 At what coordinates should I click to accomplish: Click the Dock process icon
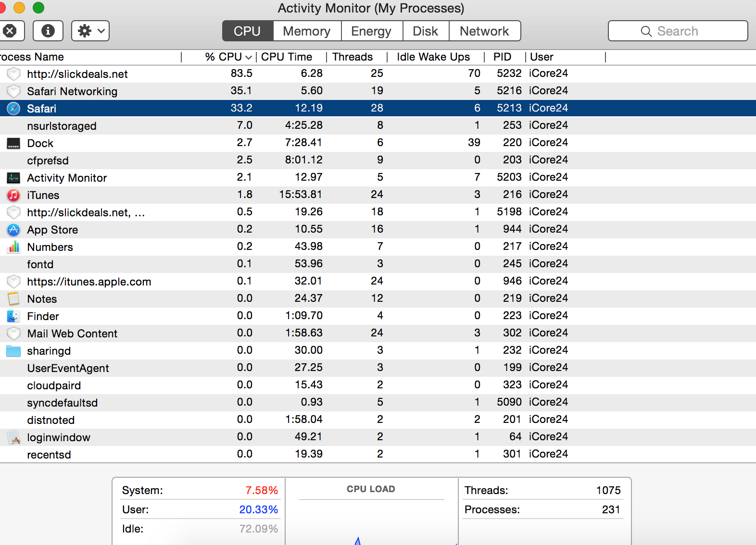13,143
